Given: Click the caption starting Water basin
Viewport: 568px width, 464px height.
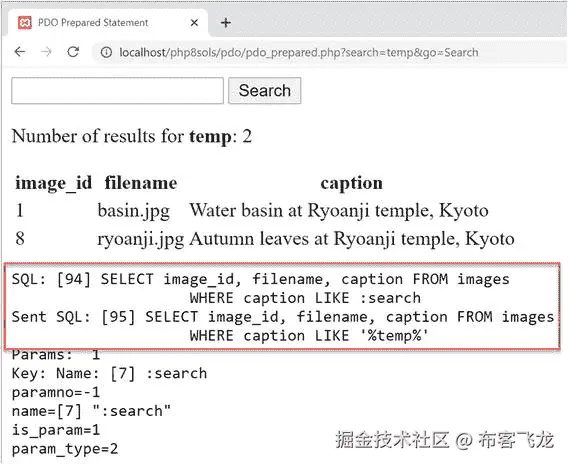Looking at the screenshot, I should [339, 210].
